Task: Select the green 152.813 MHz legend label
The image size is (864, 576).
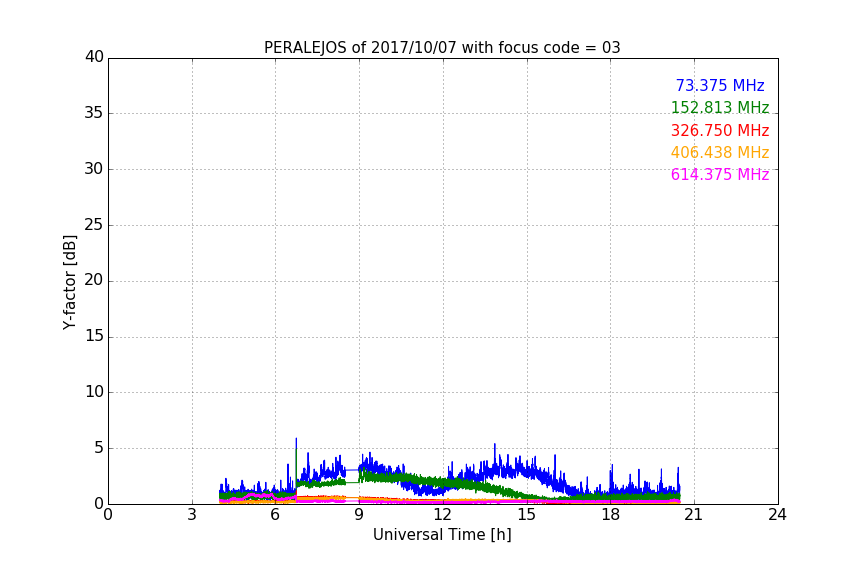Action: pos(720,108)
